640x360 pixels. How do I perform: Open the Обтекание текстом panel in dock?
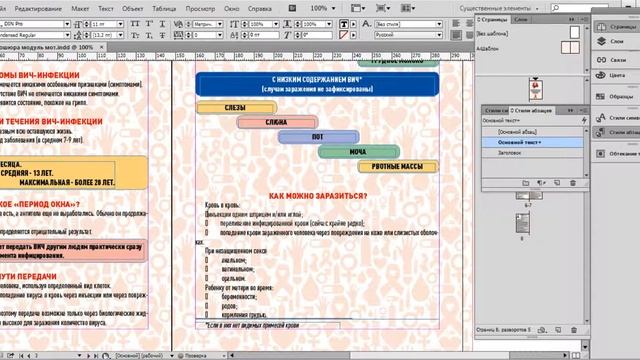(617, 153)
